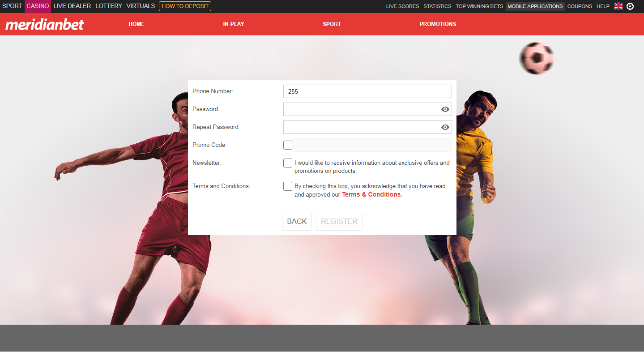644x352 pixels.
Task: Open TOP WINNING BETS link
Action: point(479,6)
